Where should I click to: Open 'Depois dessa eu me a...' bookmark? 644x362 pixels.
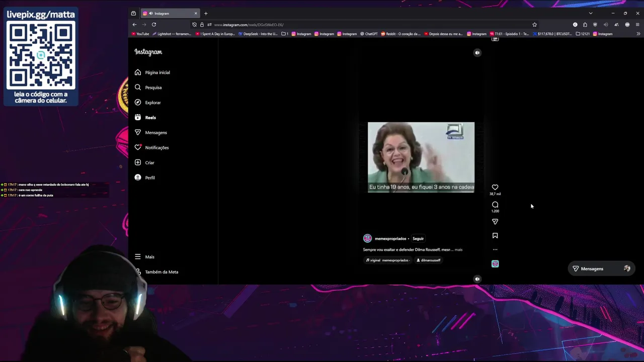coord(443,34)
